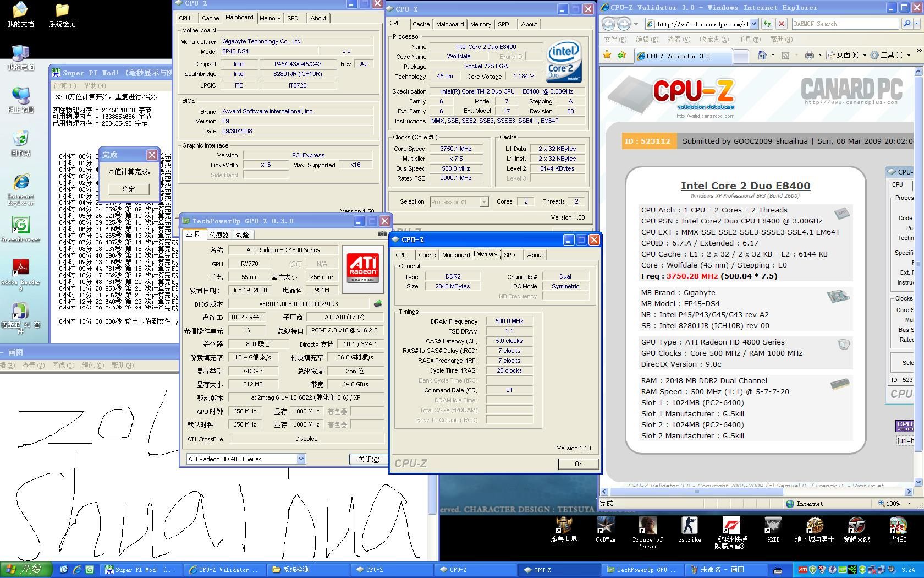Expand the IE address bar dropdown
The height and width of the screenshot is (578, 924).
754,24
